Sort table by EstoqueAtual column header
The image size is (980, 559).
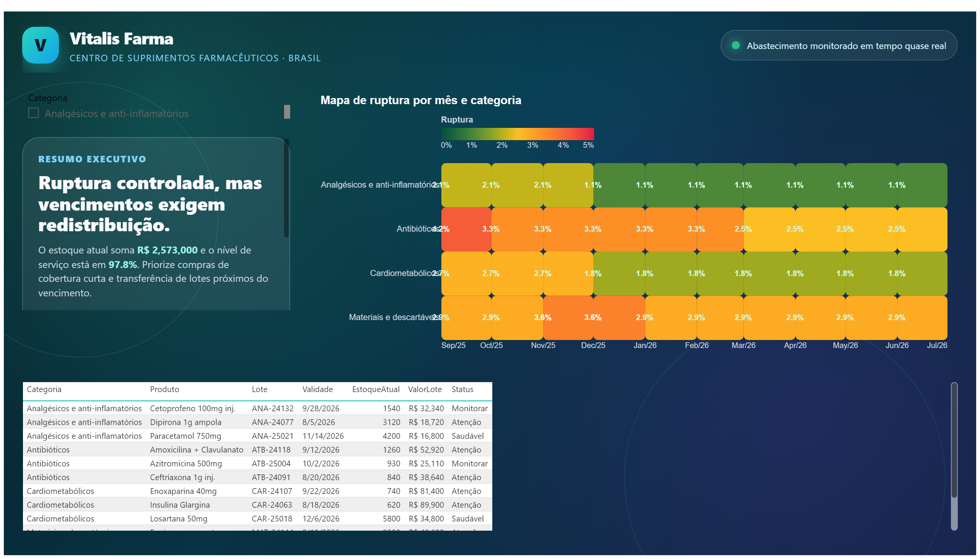[376, 389]
